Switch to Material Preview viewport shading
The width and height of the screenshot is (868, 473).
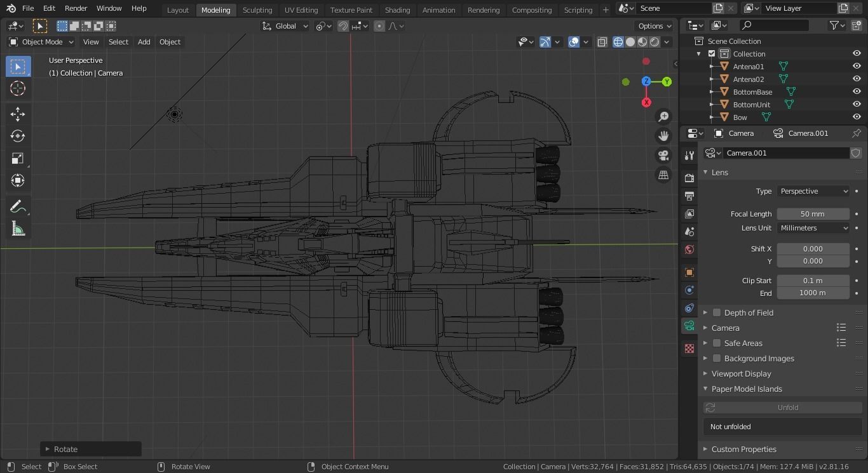pos(642,42)
